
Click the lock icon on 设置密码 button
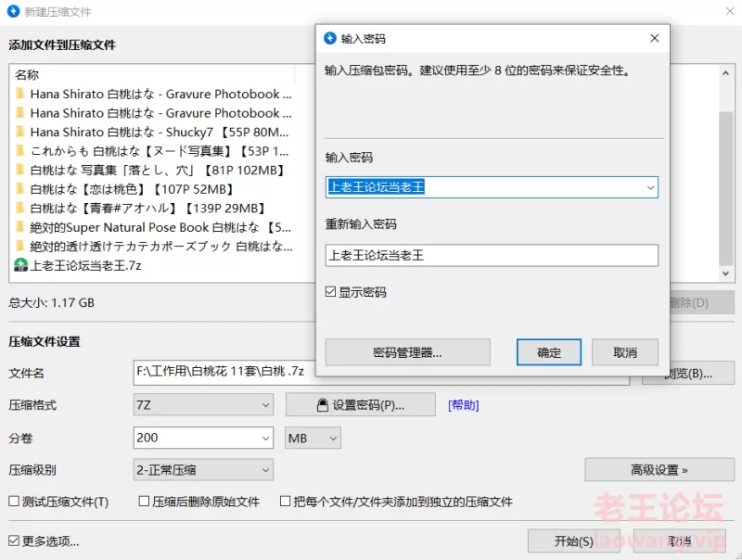(322, 405)
